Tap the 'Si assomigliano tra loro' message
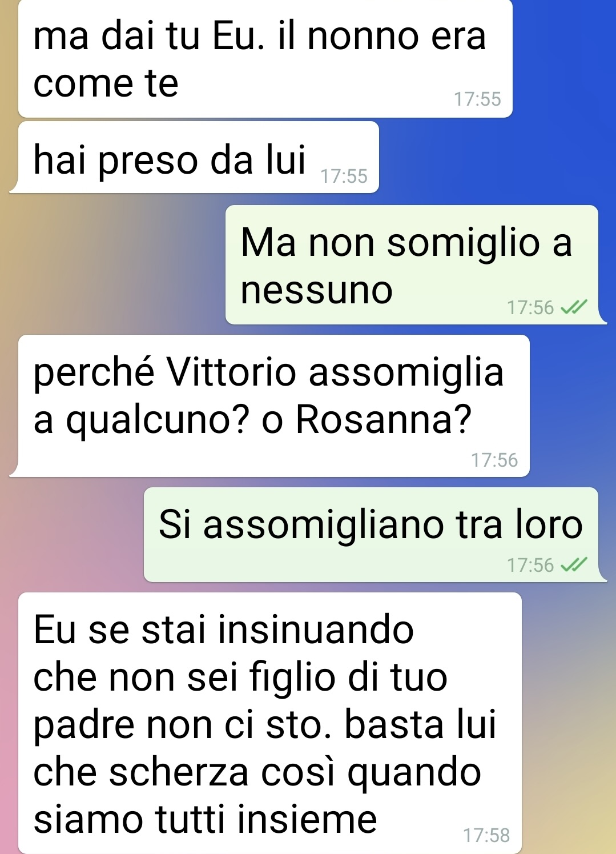Viewport: 616px width, 854px height. (375, 535)
